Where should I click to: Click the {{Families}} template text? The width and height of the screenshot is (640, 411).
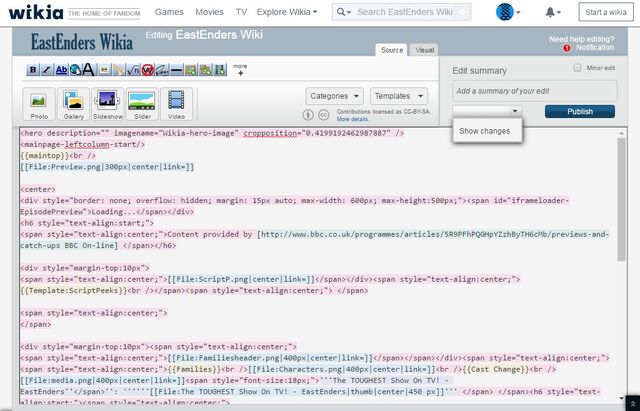(193, 369)
